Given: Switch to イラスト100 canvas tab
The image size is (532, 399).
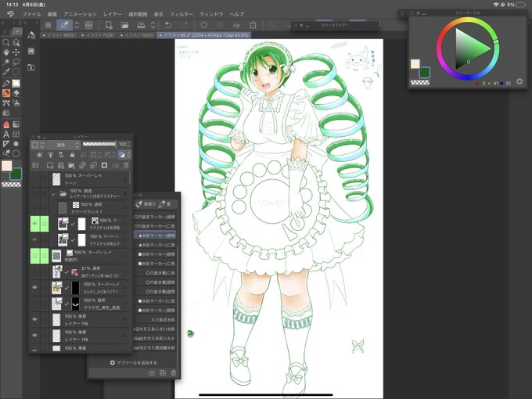Looking at the screenshot, I should (x=137, y=35).
